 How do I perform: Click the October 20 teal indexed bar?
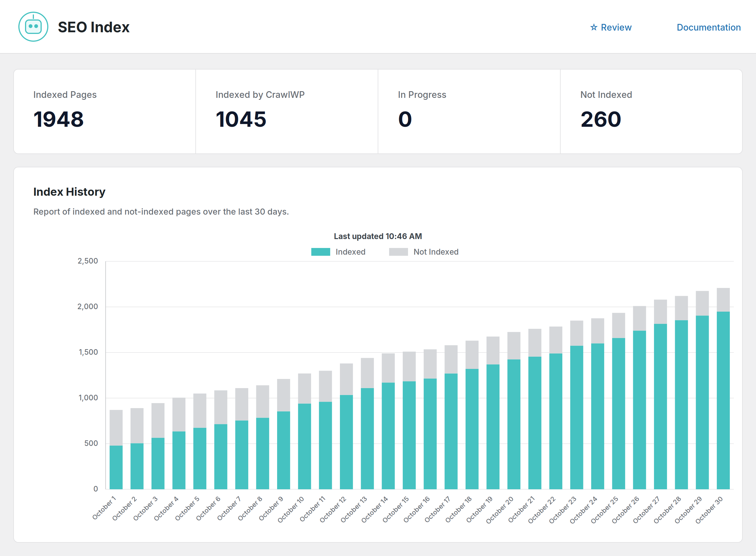(514, 425)
